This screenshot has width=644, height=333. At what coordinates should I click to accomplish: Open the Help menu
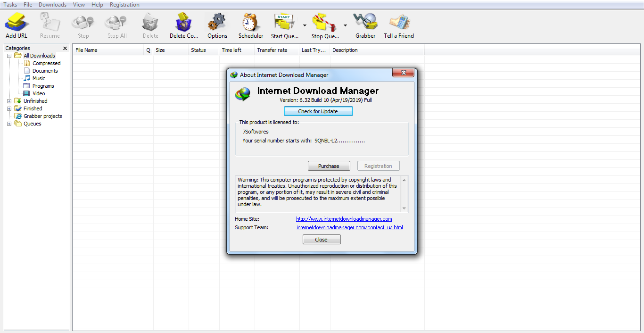97,5
